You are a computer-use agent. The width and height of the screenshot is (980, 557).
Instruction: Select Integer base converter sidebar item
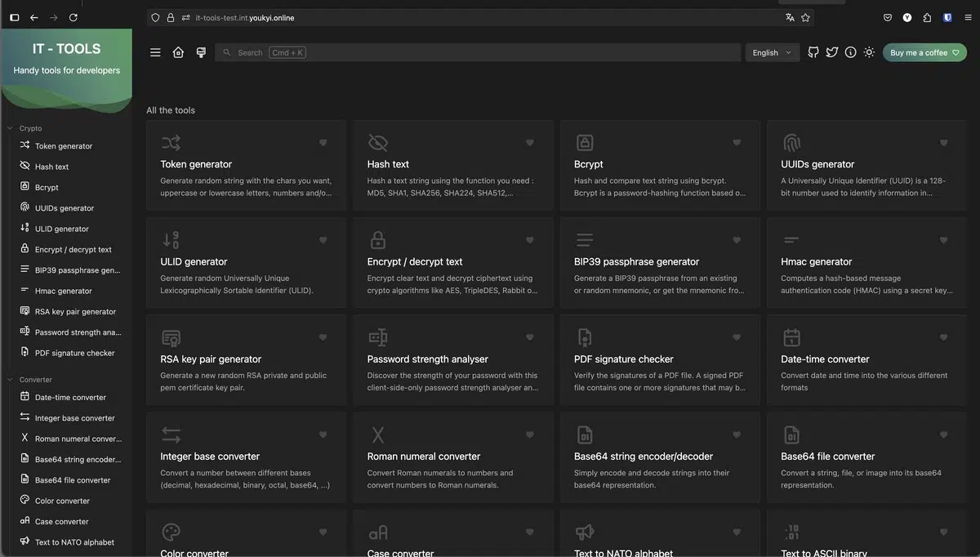74,418
